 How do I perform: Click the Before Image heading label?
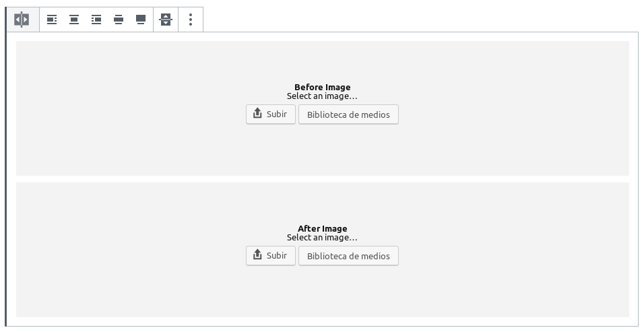[322, 87]
